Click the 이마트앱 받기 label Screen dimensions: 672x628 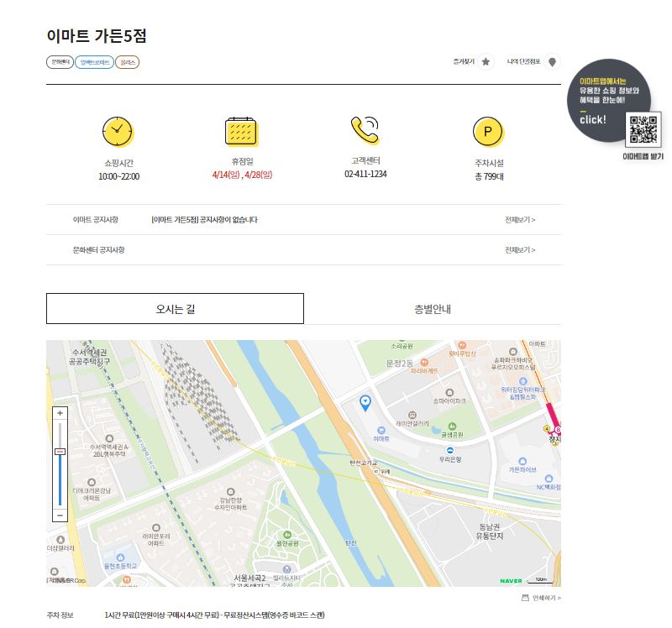coord(643,156)
